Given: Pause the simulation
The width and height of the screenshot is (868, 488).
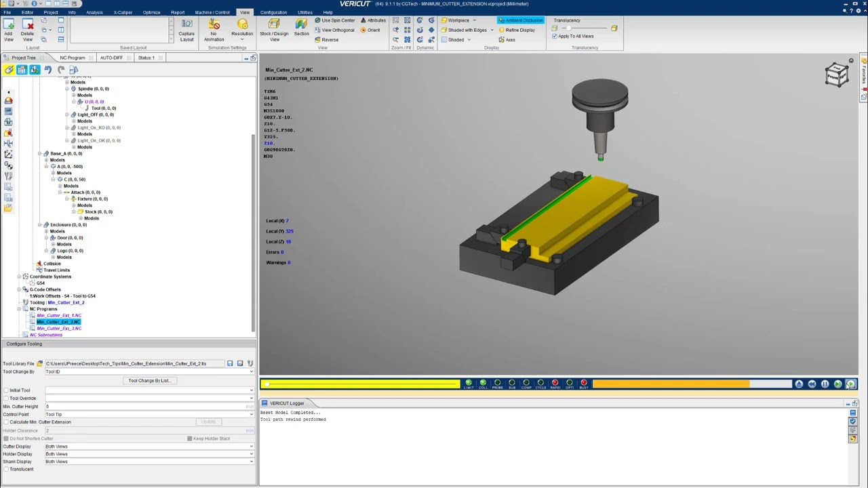Looking at the screenshot, I should [825, 384].
